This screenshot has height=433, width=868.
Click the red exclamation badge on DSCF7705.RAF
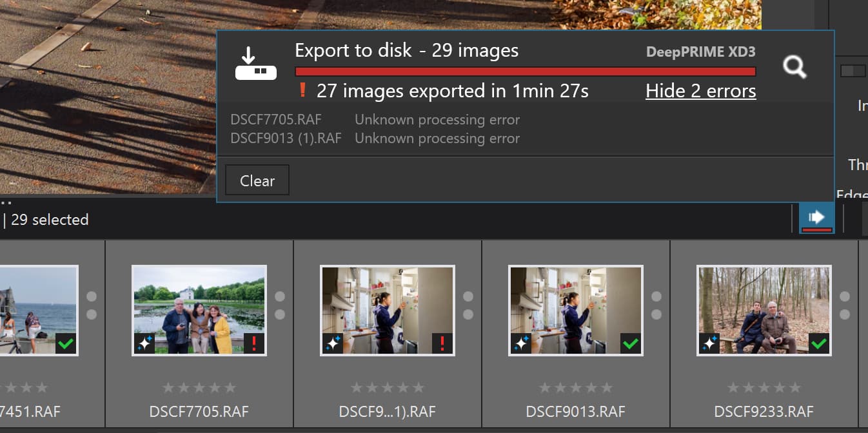[x=253, y=344]
